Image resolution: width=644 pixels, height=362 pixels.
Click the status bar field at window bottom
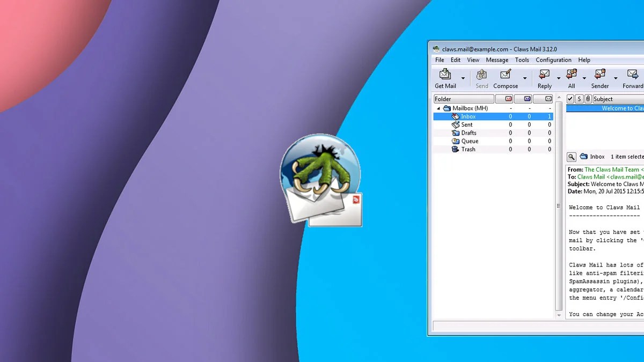[538, 326]
